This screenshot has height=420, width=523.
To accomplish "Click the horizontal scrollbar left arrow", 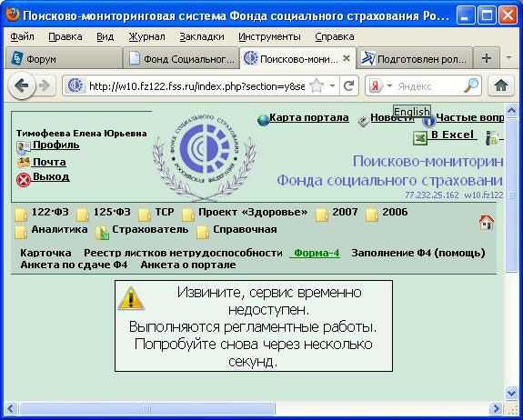I will [x=10, y=409].
